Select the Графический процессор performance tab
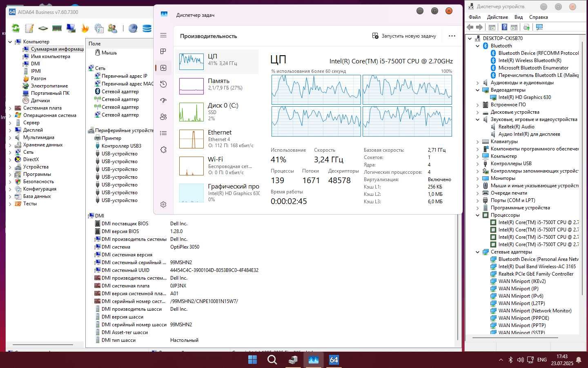 click(218, 193)
